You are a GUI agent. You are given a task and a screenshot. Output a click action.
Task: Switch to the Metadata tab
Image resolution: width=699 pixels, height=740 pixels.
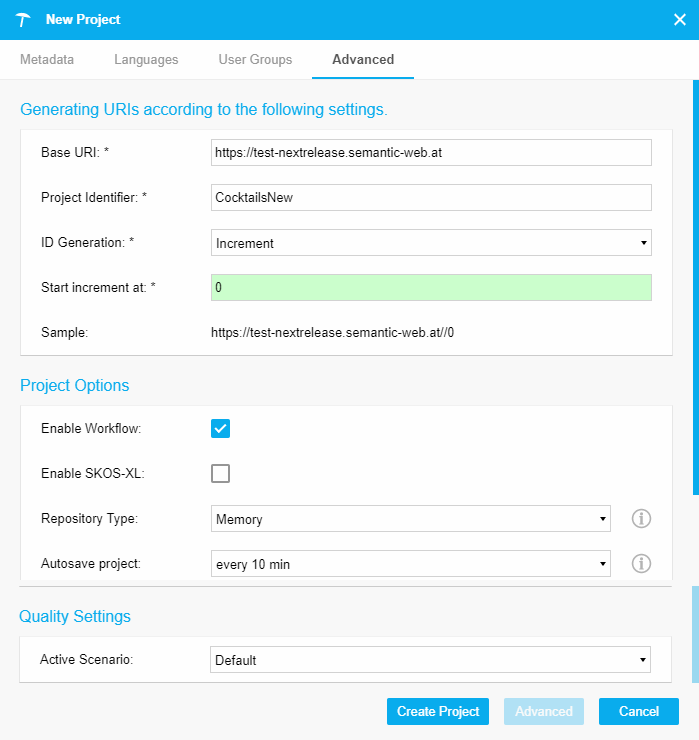point(47,60)
